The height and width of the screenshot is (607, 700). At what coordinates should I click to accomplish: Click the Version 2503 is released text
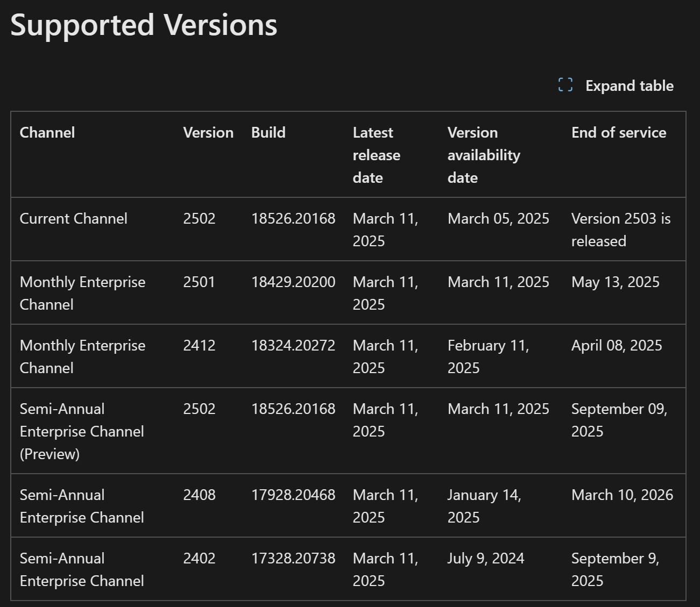click(620, 230)
